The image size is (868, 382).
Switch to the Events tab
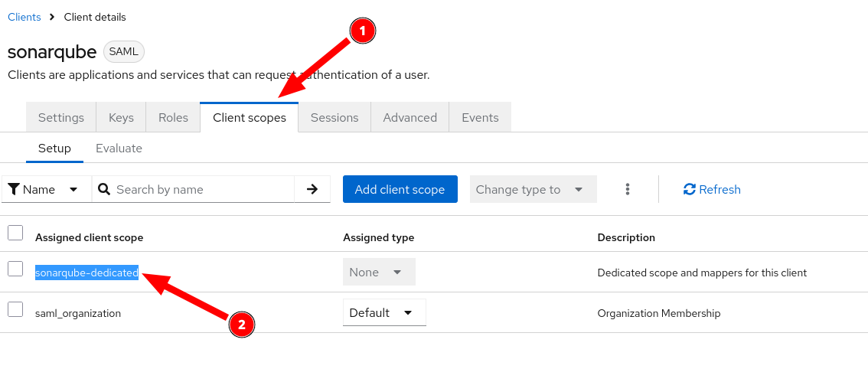tap(480, 117)
